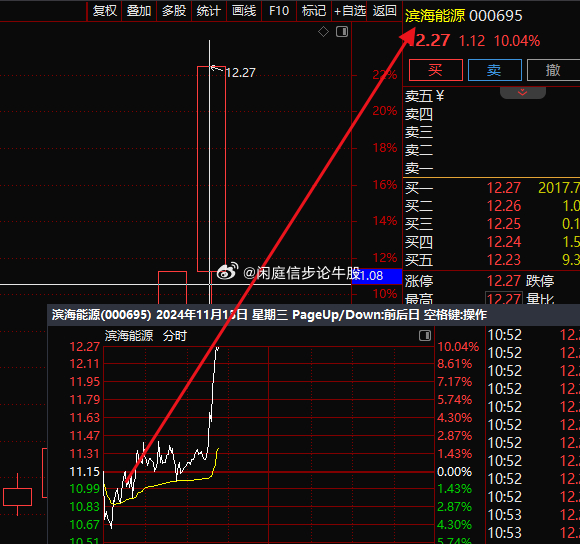
Task: Toggle the side panel icon on the K-line chart
Action: pyautogui.click(x=342, y=32)
